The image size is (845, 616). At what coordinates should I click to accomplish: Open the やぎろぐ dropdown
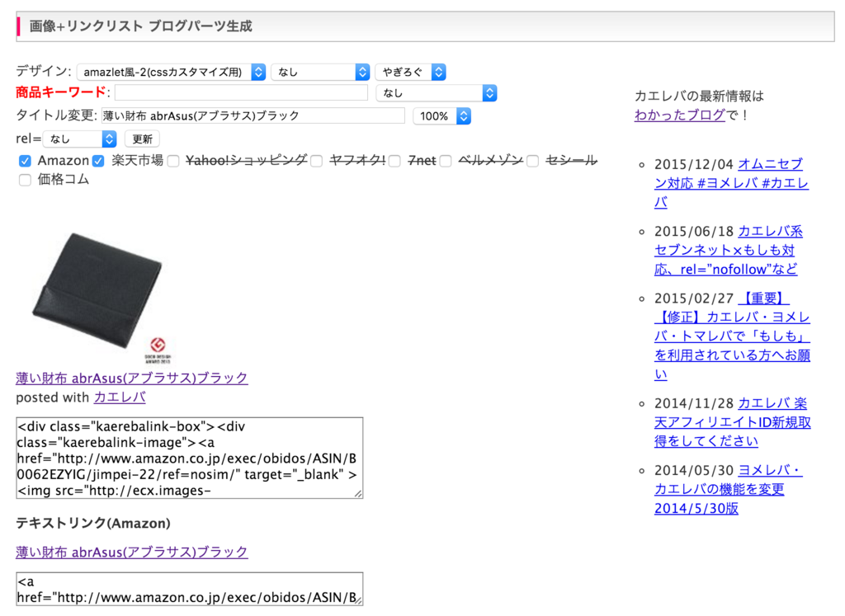tap(411, 72)
